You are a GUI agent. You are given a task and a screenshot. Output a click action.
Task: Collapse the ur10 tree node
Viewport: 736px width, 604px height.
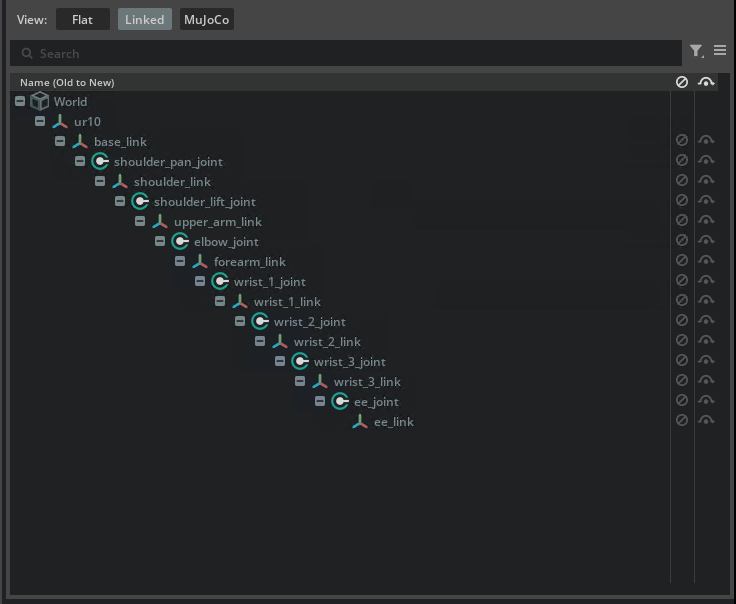coord(40,121)
